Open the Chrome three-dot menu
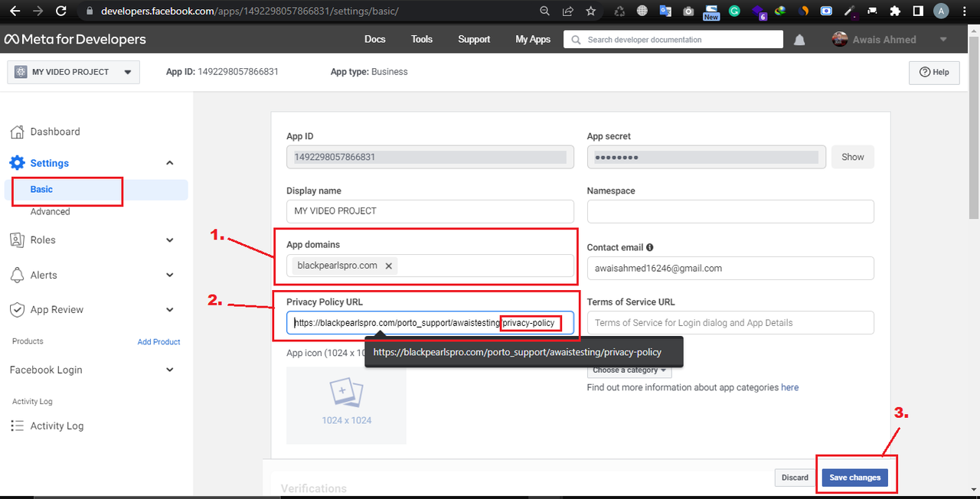The height and width of the screenshot is (499, 980). coord(965,11)
